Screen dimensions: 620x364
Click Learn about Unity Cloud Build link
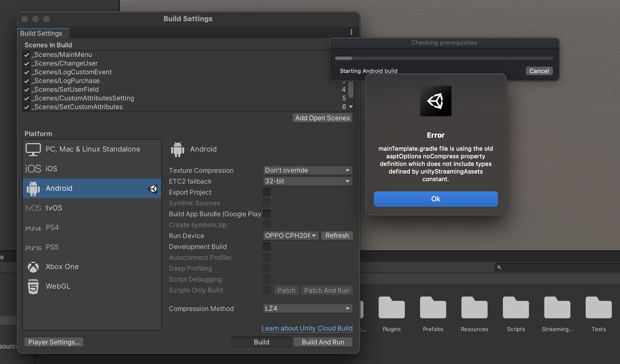coord(307,328)
